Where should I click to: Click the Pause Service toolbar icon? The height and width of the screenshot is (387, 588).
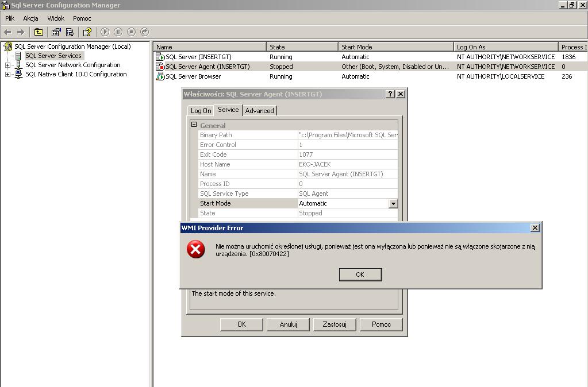coord(118,32)
